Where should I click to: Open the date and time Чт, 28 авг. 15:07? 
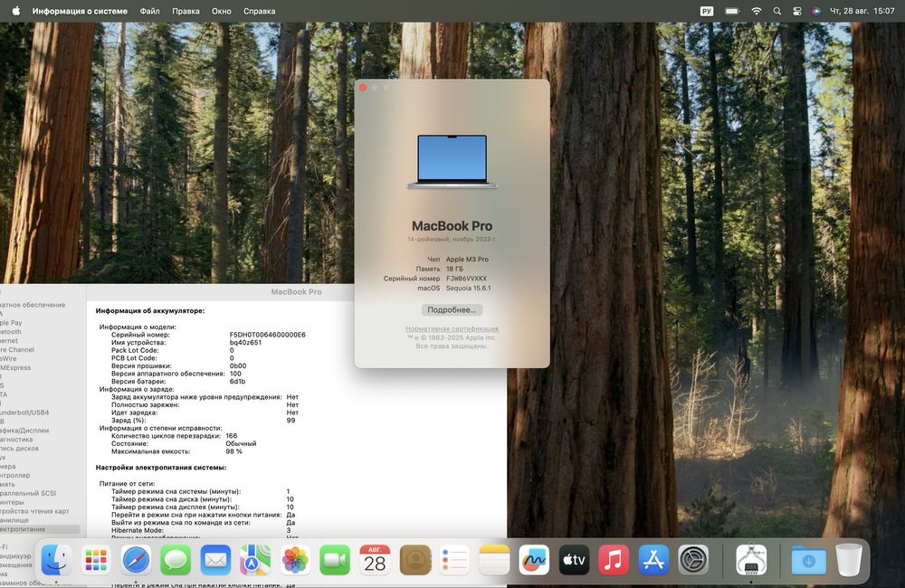click(x=862, y=11)
